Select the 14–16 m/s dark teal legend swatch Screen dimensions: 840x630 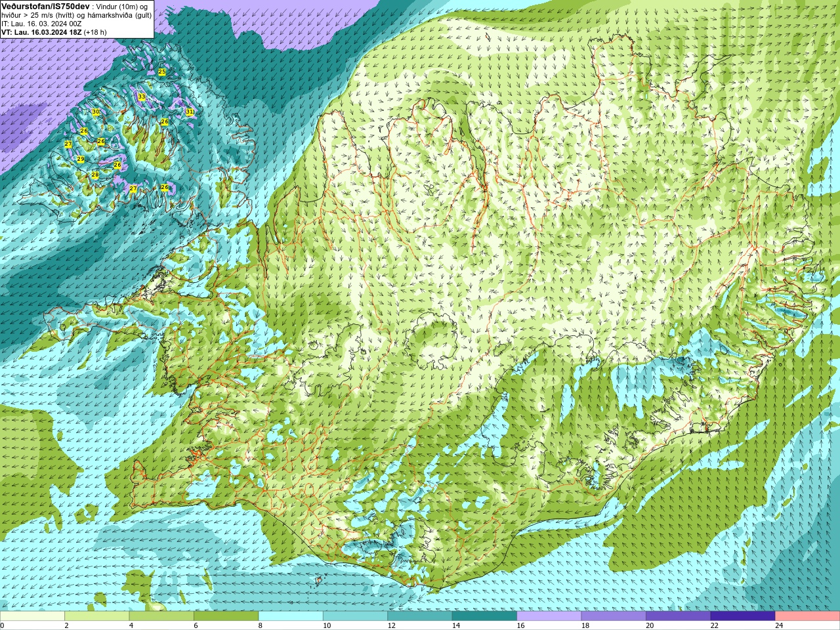click(484, 616)
